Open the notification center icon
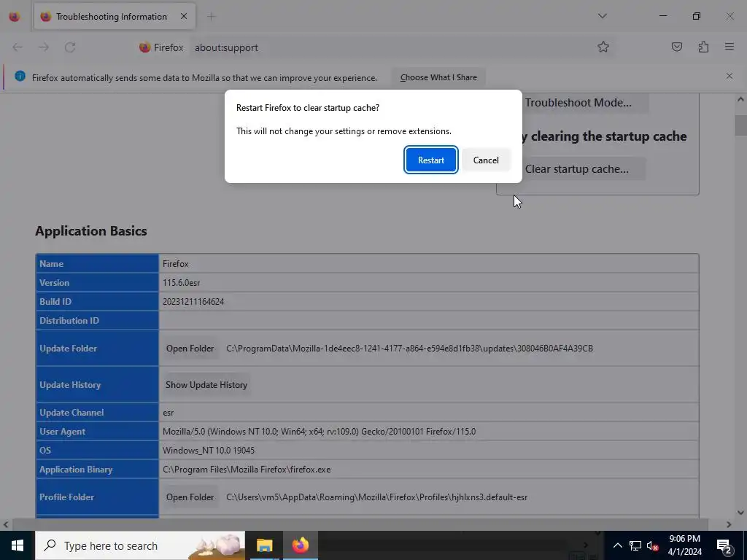747x560 pixels. tap(724, 545)
